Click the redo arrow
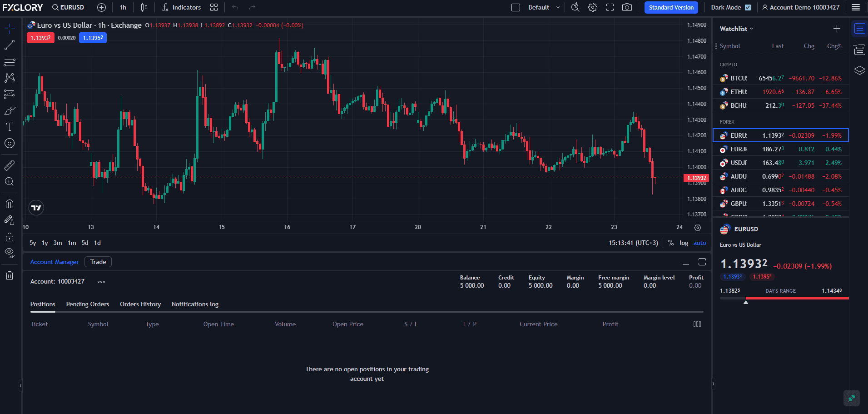 tap(252, 7)
